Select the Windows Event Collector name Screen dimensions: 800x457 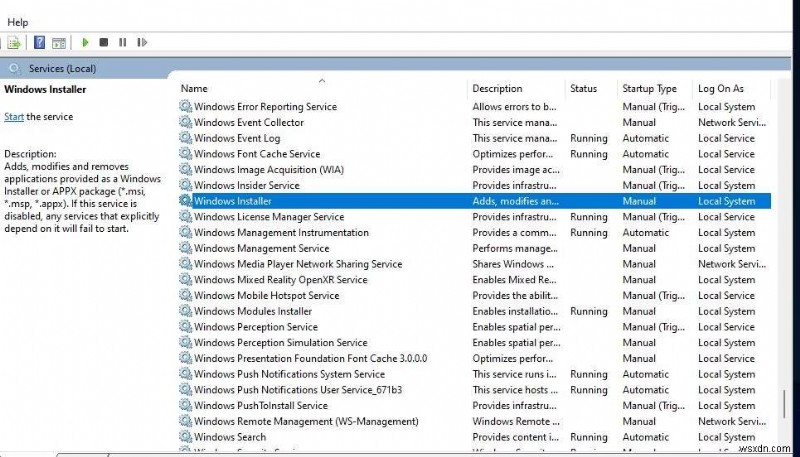coord(248,123)
